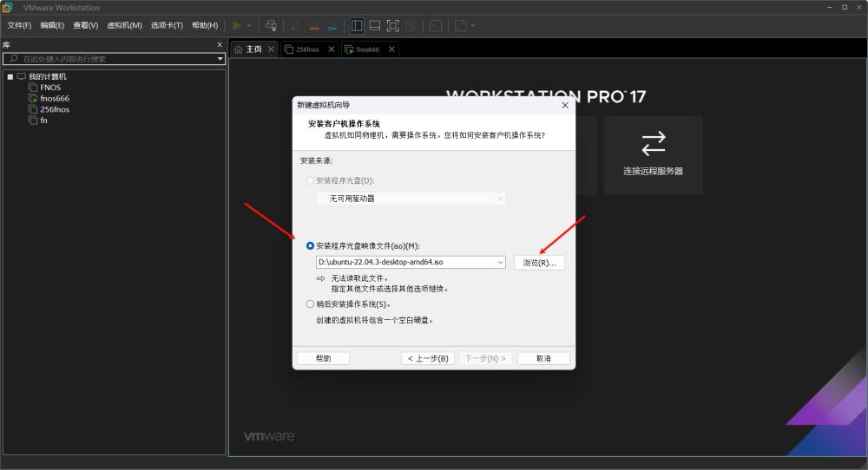Open the 帮助(H) menu
Viewport: 868px width, 470px height.
pos(205,25)
